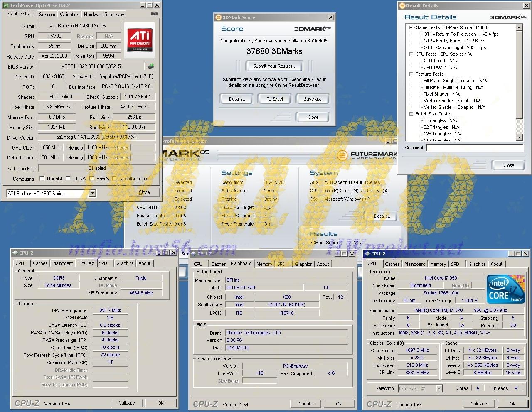Click Close button in Result Details window

coord(509,165)
